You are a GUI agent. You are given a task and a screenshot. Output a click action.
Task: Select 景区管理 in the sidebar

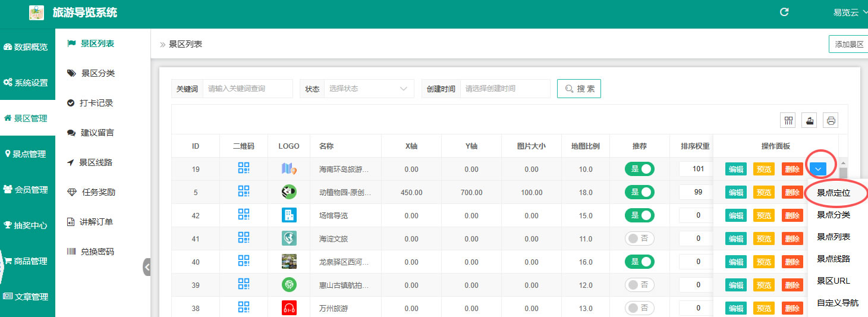click(x=27, y=118)
